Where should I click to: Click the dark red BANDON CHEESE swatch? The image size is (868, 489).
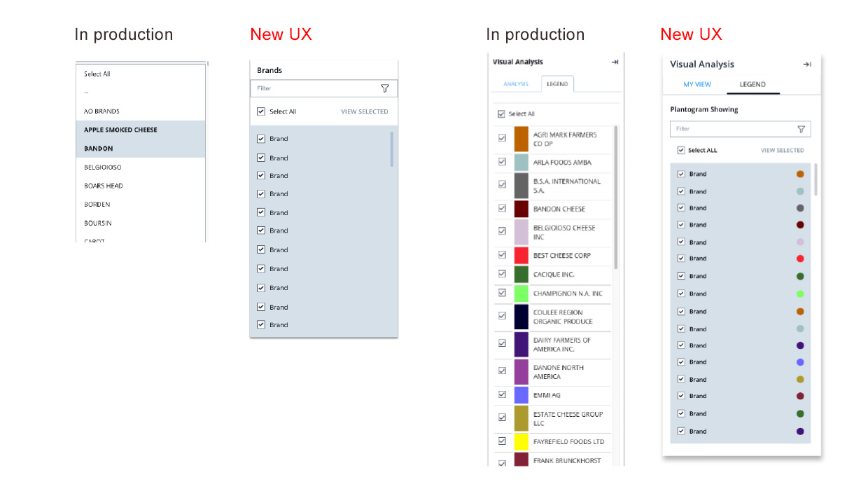tap(521, 209)
